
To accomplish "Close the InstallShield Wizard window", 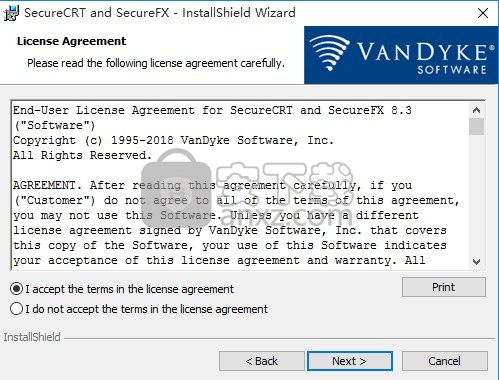I will [x=483, y=13].
